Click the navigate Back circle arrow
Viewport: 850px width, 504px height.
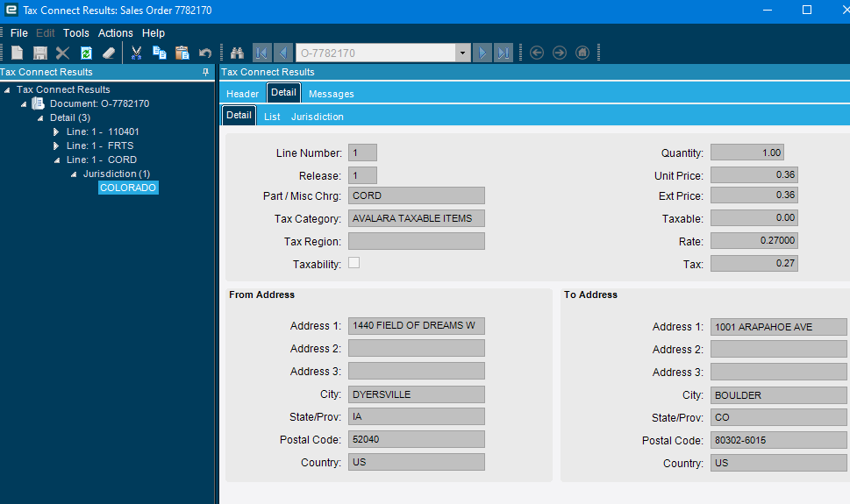click(537, 53)
